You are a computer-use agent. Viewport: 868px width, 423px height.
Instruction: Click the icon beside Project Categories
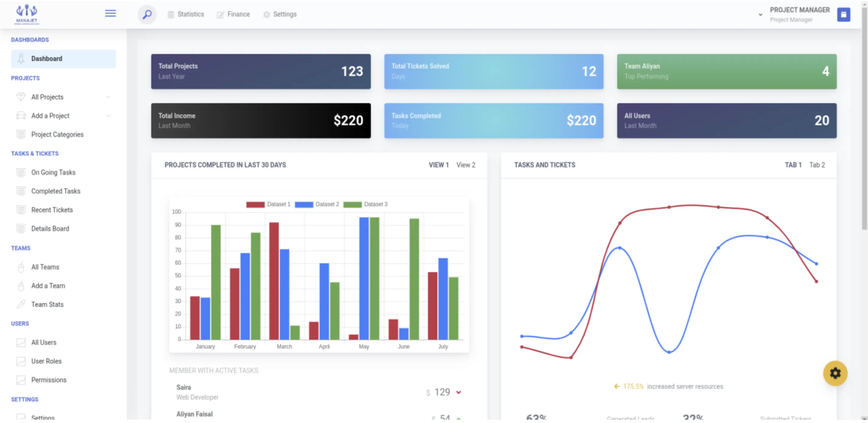(21, 134)
